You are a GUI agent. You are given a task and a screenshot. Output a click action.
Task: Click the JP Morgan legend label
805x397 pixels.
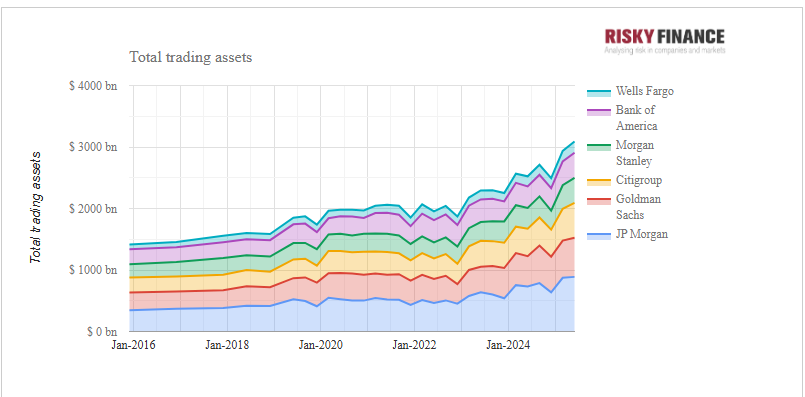(642, 234)
